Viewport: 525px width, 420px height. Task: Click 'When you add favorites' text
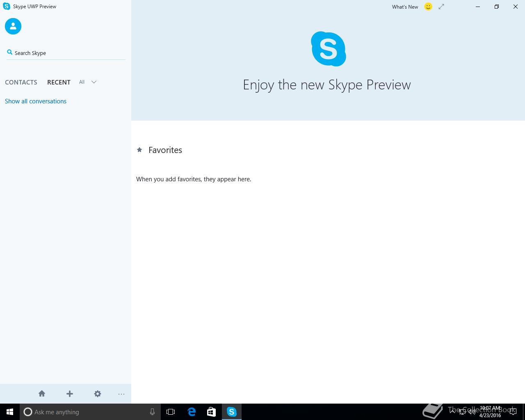coord(194,179)
